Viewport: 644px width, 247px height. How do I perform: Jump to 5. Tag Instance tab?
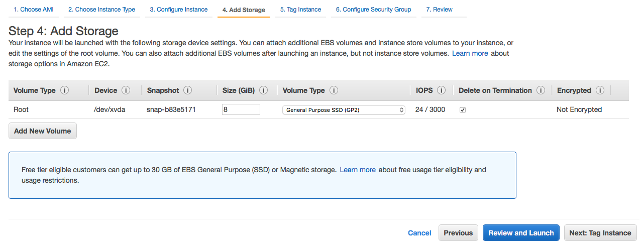(300, 10)
